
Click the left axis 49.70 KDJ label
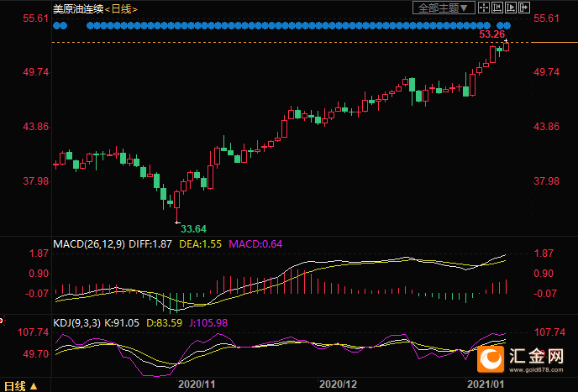coord(35,354)
